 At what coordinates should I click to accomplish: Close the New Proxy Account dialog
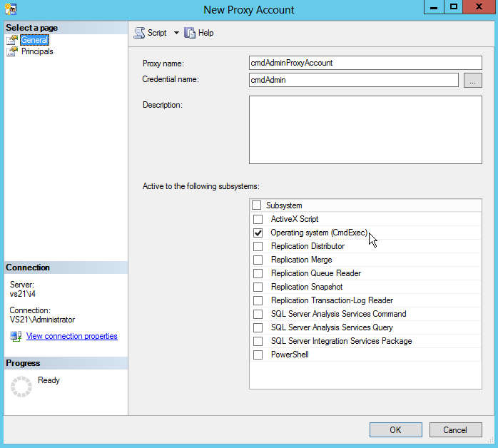pos(479,7)
